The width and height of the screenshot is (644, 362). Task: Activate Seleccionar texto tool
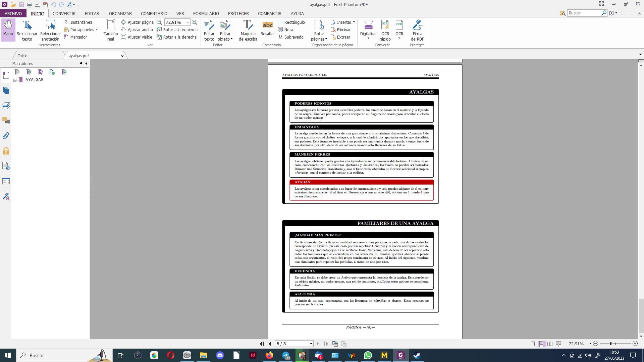click(x=27, y=30)
